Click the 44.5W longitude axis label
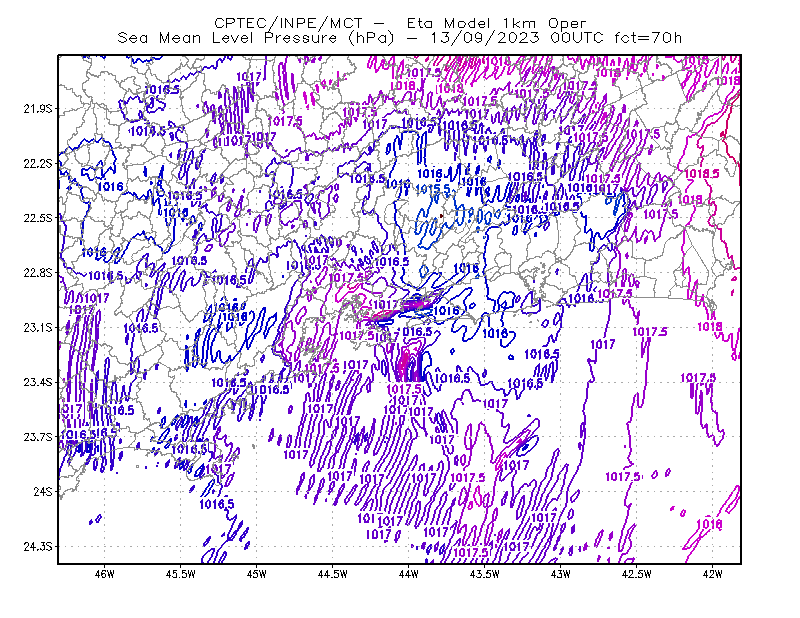 333,574
